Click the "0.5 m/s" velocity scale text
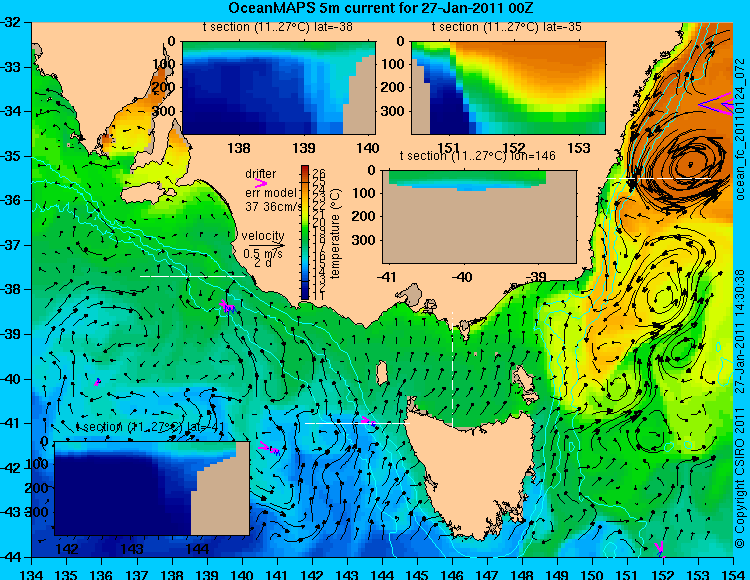This screenshot has width=750, height=580. pyautogui.click(x=263, y=254)
